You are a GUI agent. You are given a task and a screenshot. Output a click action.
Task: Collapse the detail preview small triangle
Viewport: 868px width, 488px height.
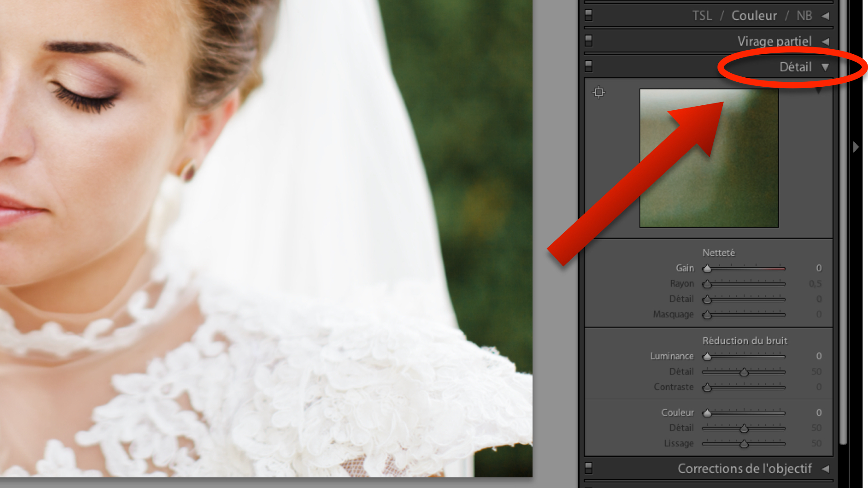pyautogui.click(x=818, y=91)
